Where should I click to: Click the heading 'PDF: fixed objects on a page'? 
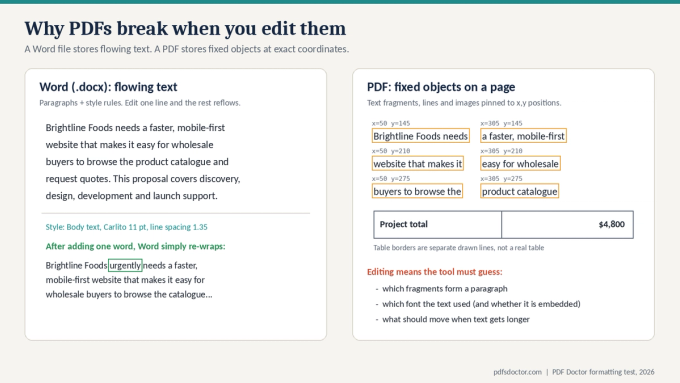click(x=441, y=87)
